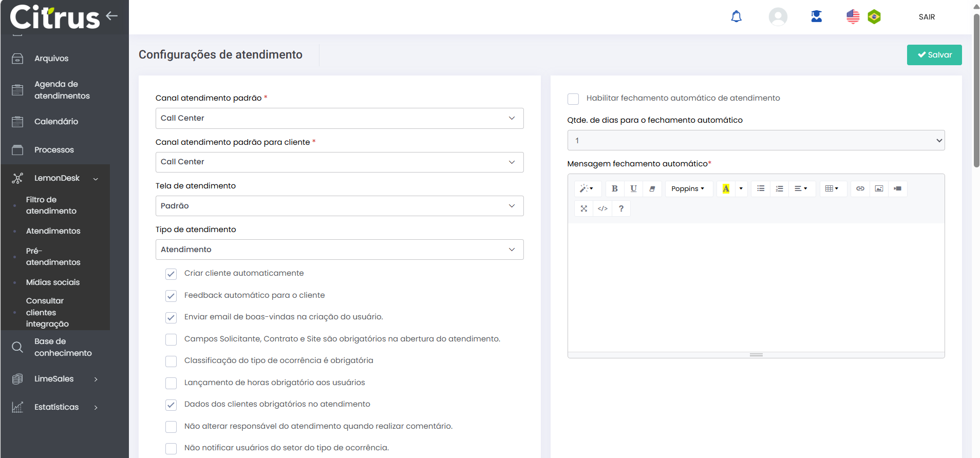Open days quantity for auto-closing dropdown
The height and width of the screenshot is (458, 980).
[x=756, y=140]
